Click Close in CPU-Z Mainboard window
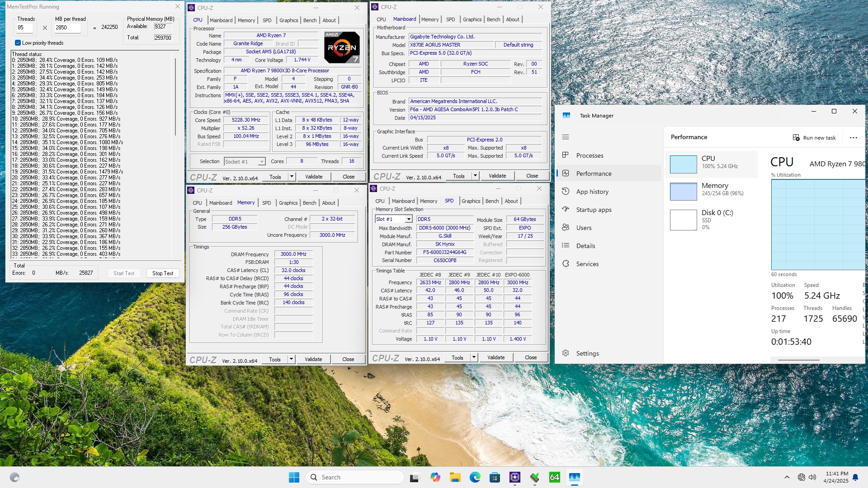868x488 pixels. (x=532, y=176)
